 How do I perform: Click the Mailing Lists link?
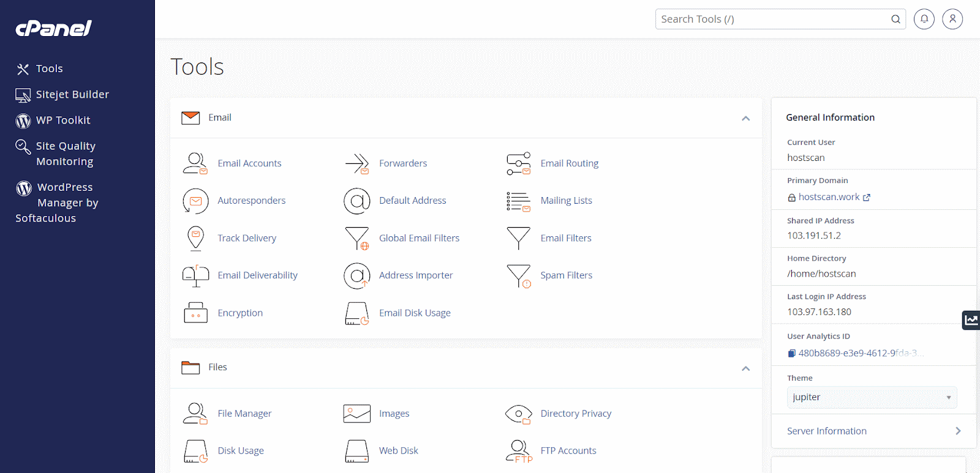click(x=567, y=201)
